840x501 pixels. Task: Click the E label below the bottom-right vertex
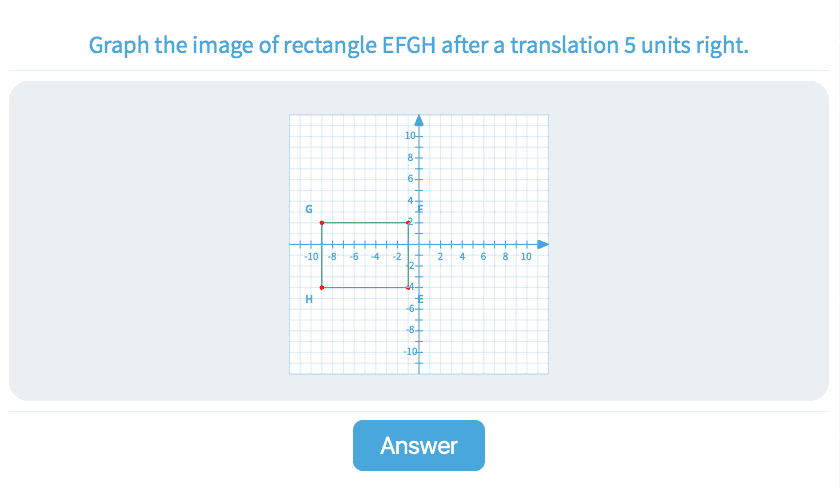420,299
